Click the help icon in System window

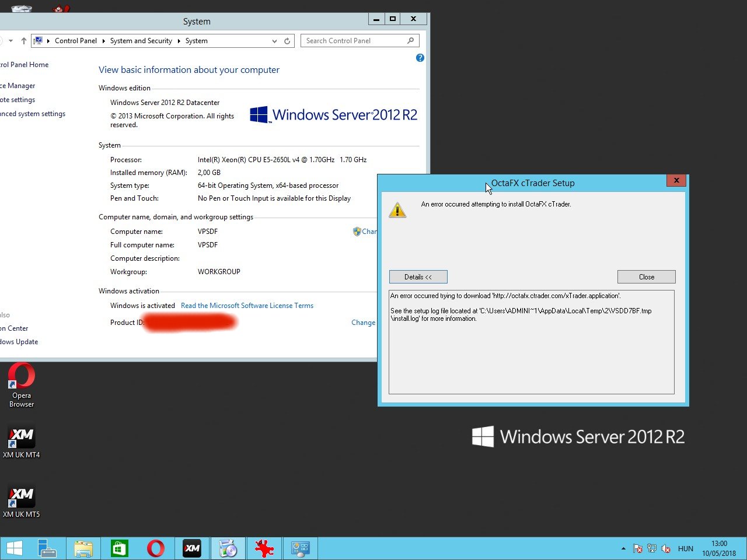[x=420, y=58]
